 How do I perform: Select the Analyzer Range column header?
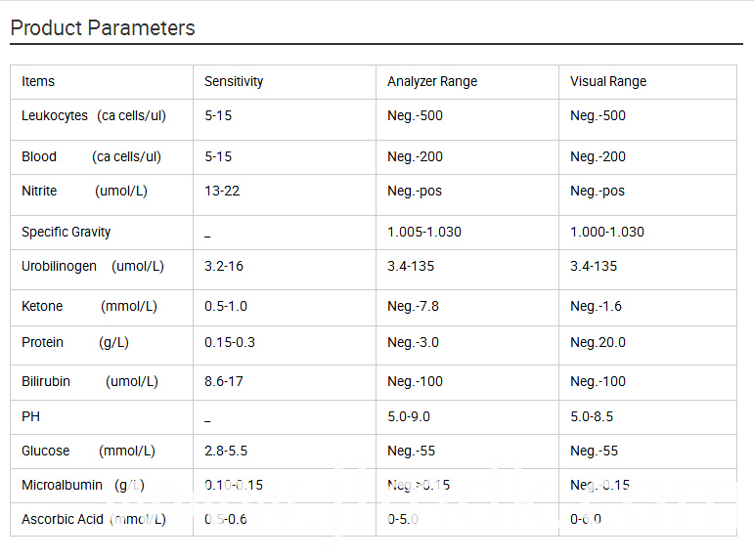[x=432, y=82]
